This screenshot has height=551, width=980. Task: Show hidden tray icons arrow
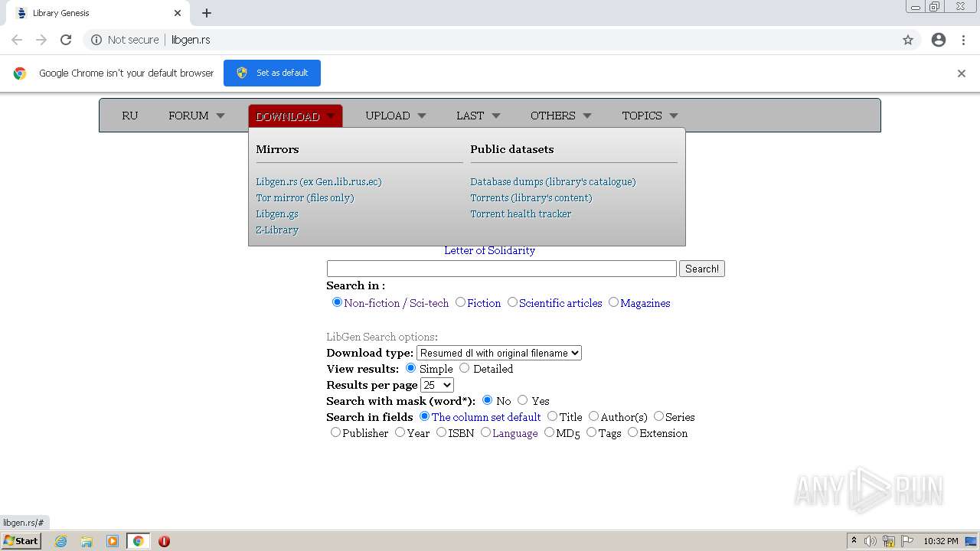(x=854, y=541)
